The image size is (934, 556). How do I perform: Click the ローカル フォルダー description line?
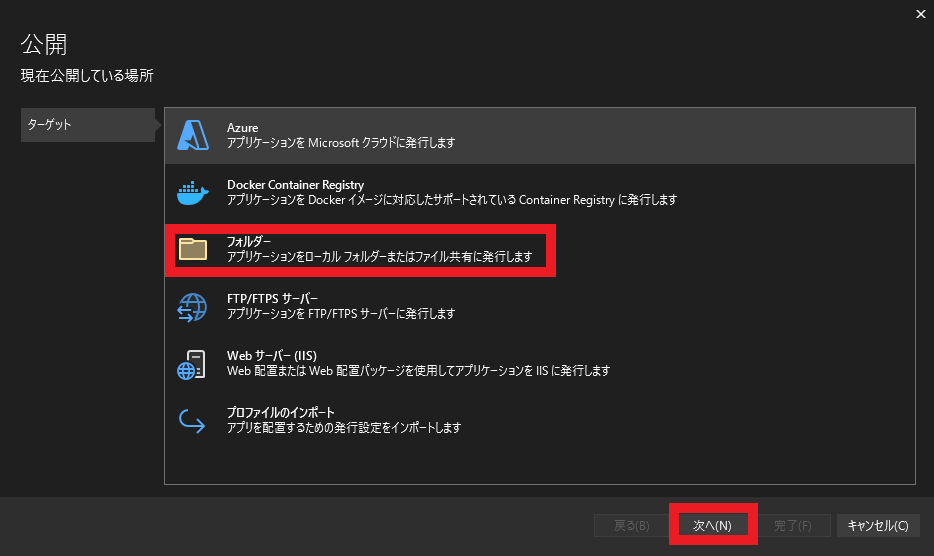coord(379,257)
